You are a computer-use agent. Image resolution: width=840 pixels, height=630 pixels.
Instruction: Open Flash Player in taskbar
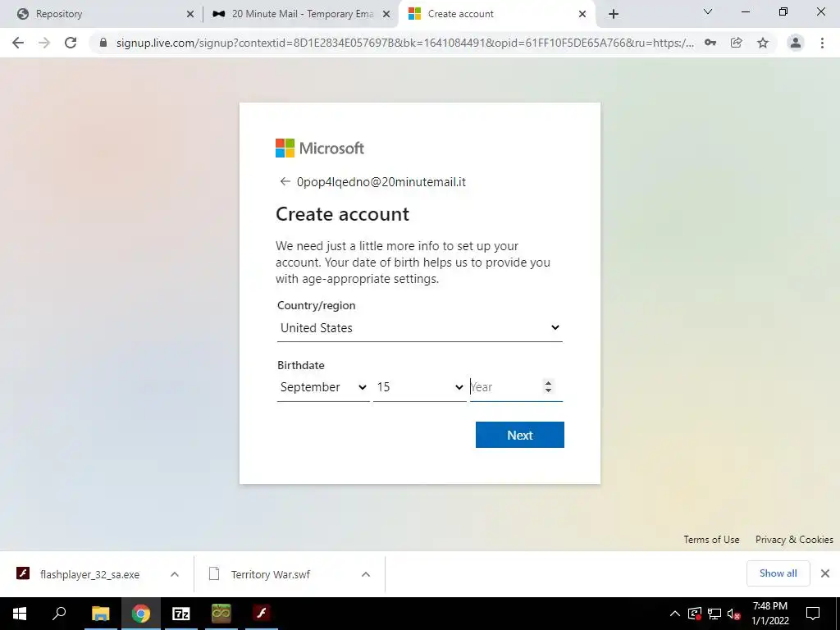[x=262, y=614]
